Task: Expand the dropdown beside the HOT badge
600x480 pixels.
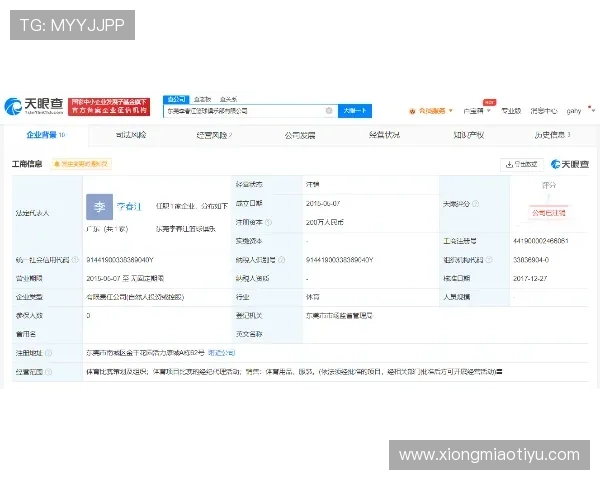Action: [x=489, y=111]
